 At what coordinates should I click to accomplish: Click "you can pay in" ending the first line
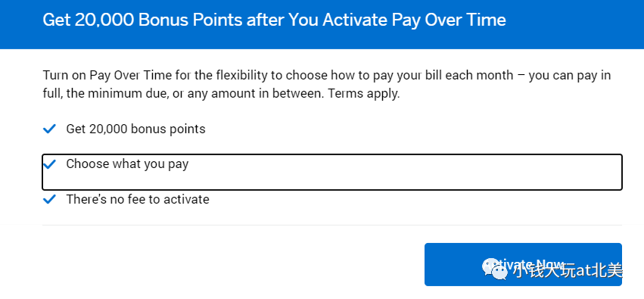click(570, 76)
